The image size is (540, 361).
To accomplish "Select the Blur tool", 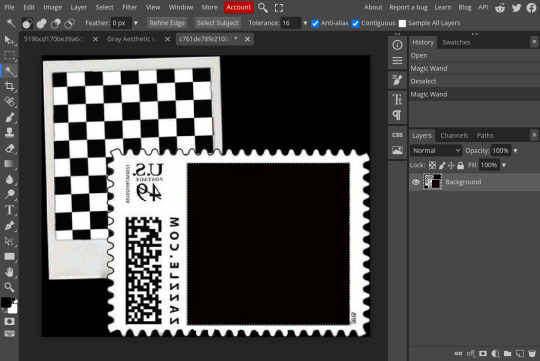I will pyautogui.click(x=9, y=179).
